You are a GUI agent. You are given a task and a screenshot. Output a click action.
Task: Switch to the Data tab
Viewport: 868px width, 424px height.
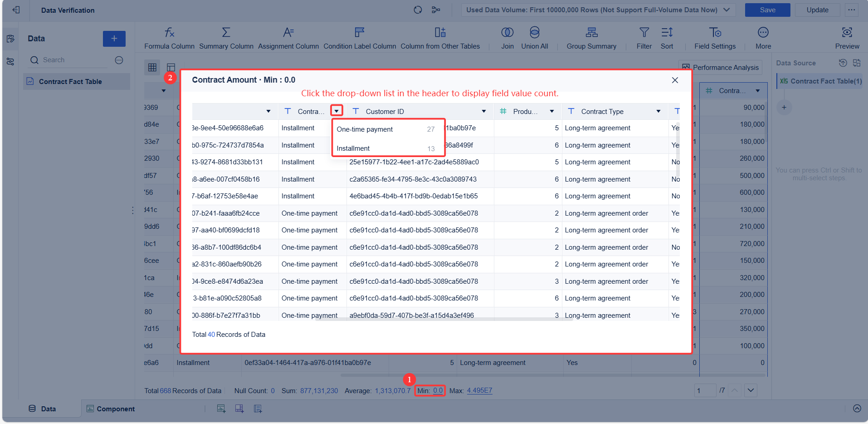(42, 409)
